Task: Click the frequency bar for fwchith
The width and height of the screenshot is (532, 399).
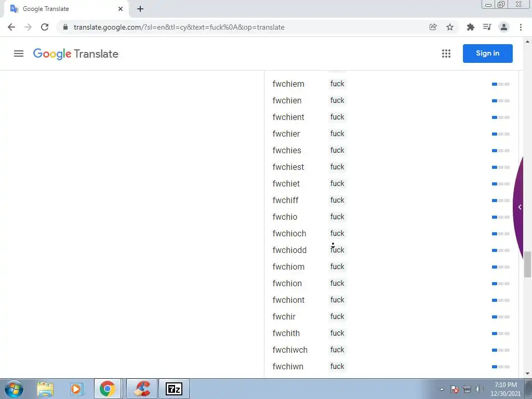Action: (x=501, y=334)
